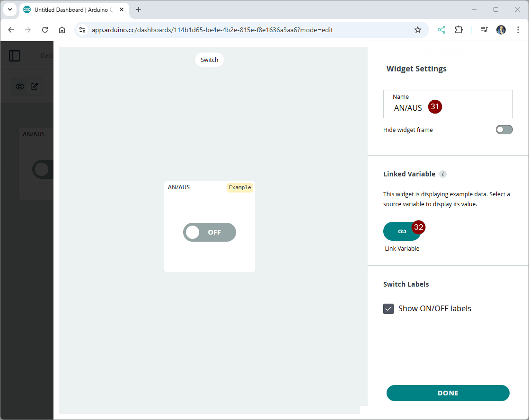Open the browser Extensions puzzle icon

coord(458,30)
